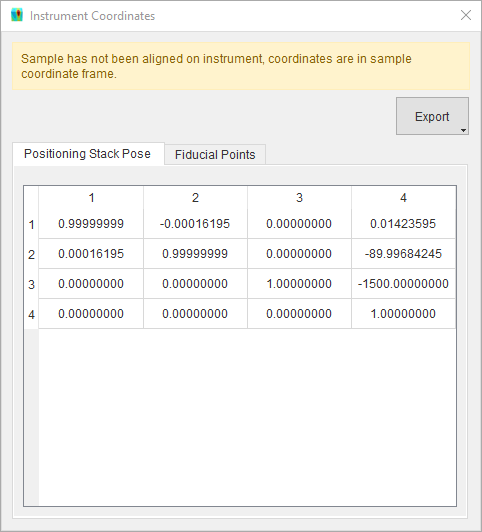Select row header 4
The height and width of the screenshot is (532, 482).
pos(31,314)
